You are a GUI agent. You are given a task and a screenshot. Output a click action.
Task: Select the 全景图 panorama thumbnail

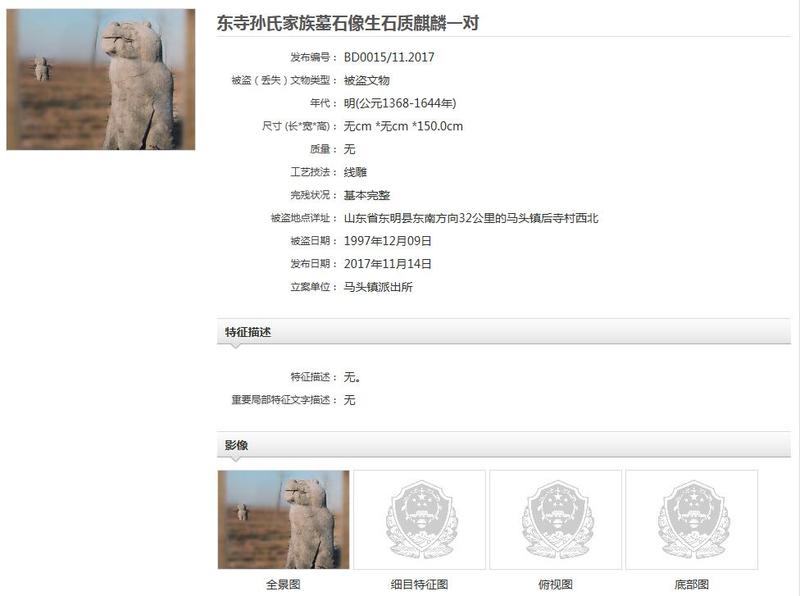284,519
